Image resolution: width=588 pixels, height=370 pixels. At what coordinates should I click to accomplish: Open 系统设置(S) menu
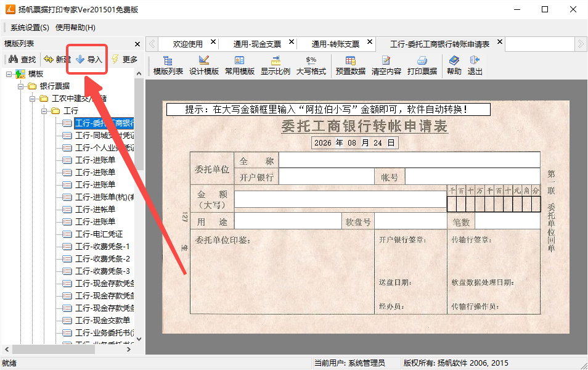[x=30, y=27]
